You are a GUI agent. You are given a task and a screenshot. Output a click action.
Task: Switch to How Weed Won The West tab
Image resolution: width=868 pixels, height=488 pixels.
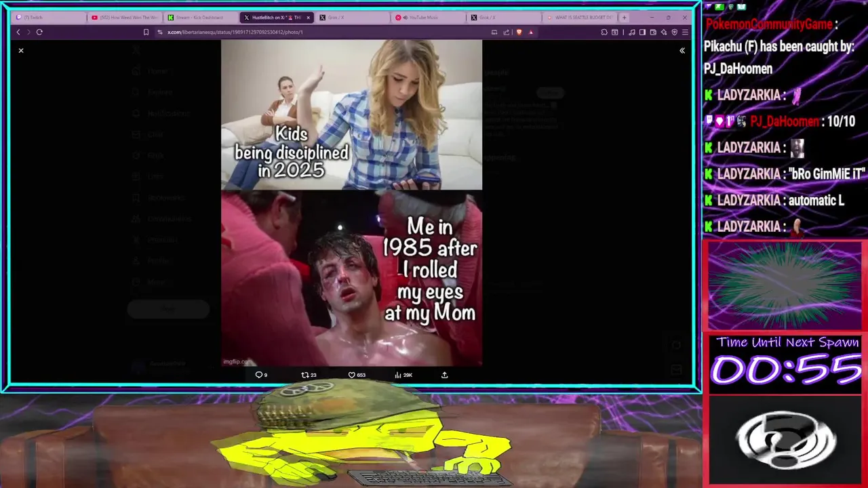coord(125,18)
